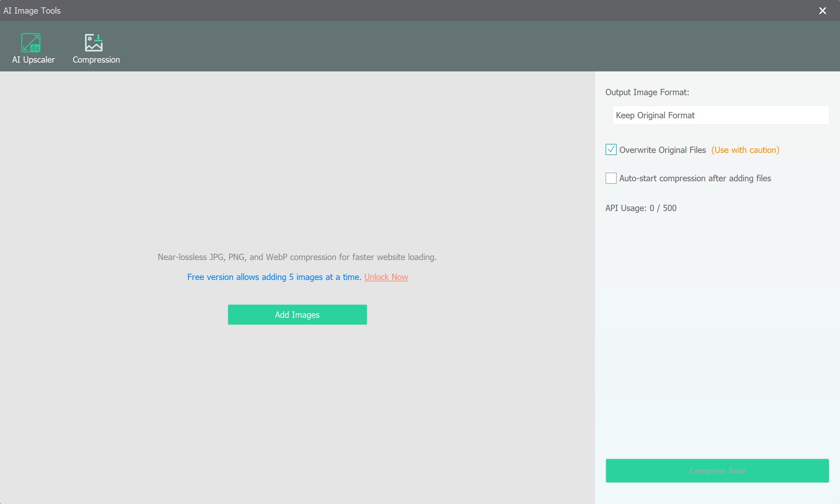Image resolution: width=840 pixels, height=504 pixels.
Task: Open the AI Upscaler tool icon
Action: pos(31,43)
